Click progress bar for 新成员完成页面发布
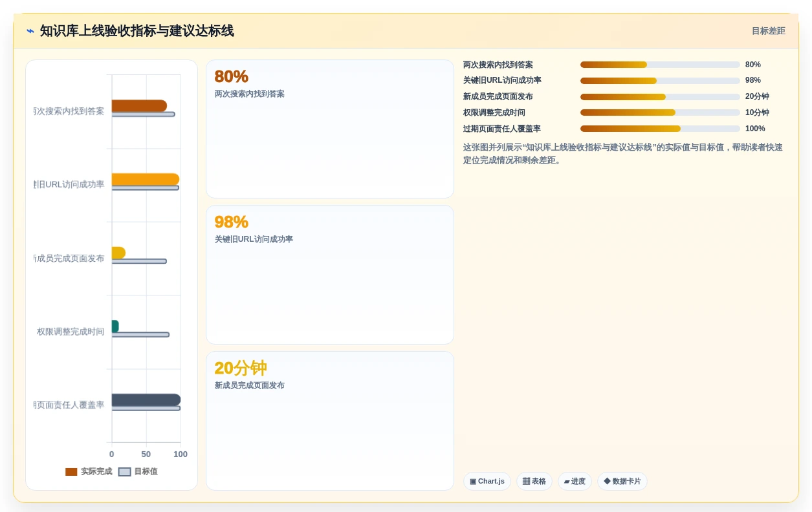The width and height of the screenshot is (812, 512). 660,97
